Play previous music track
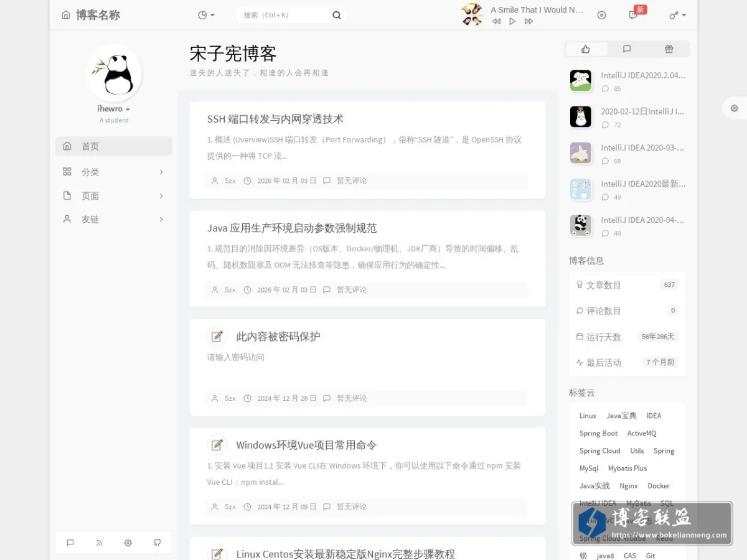The image size is (747, 560). [x=496, y=21]
